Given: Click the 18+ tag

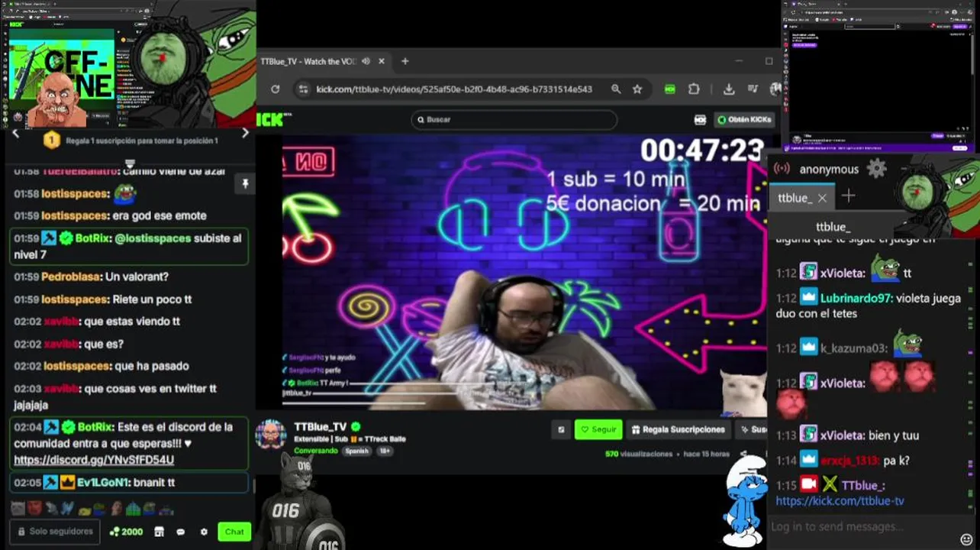Looking at the screenshot, I should tap(385, 451).
